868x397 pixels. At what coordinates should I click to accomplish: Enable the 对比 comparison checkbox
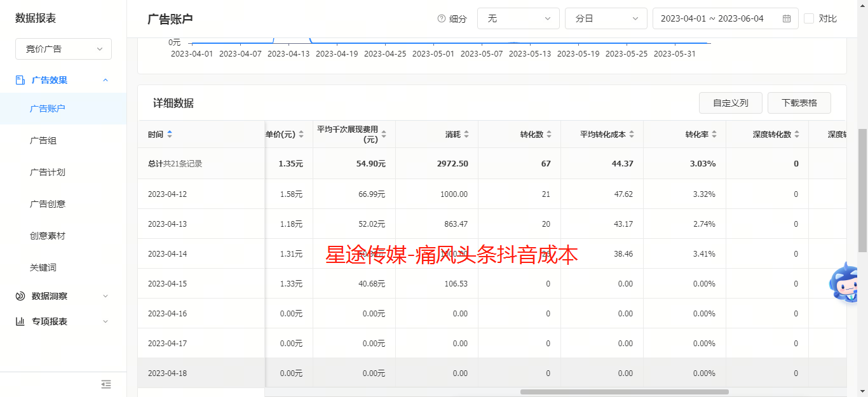click(x=809, y=18)
